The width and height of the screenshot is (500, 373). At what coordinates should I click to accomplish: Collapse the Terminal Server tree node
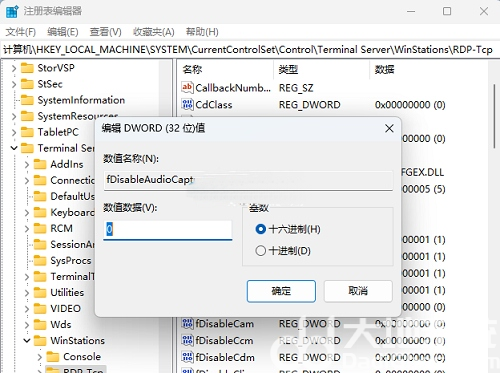(14, 148)
